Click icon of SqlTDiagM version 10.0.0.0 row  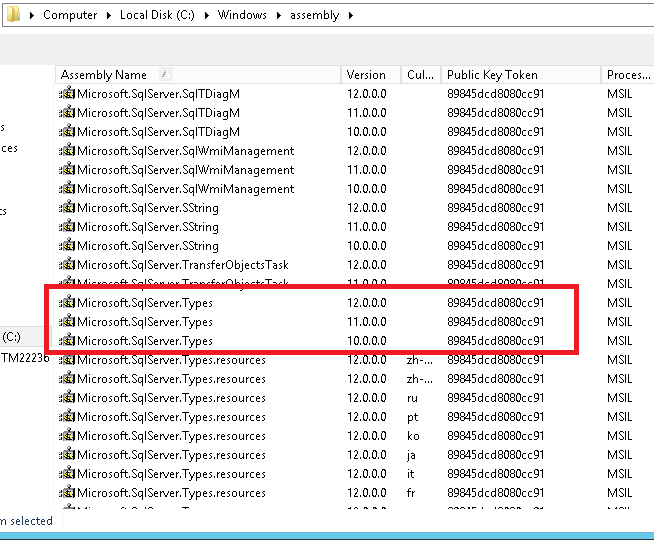[x=67, y=131]
